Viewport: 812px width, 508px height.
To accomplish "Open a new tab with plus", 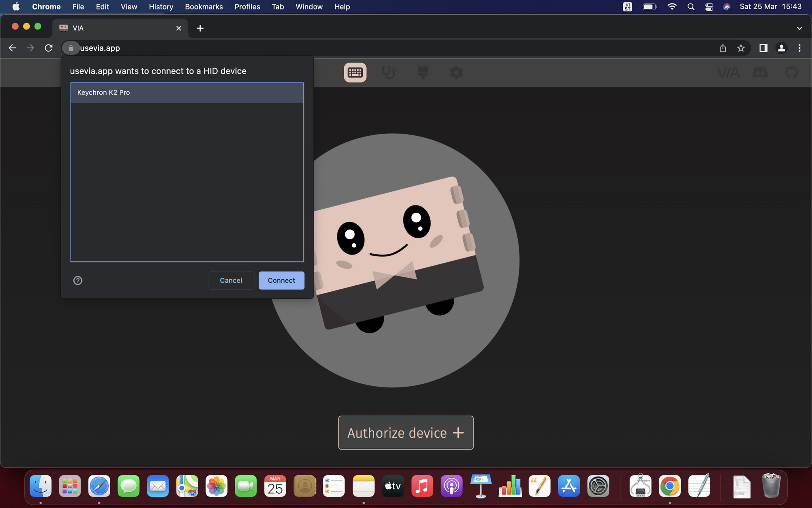I will click(200, 28).
